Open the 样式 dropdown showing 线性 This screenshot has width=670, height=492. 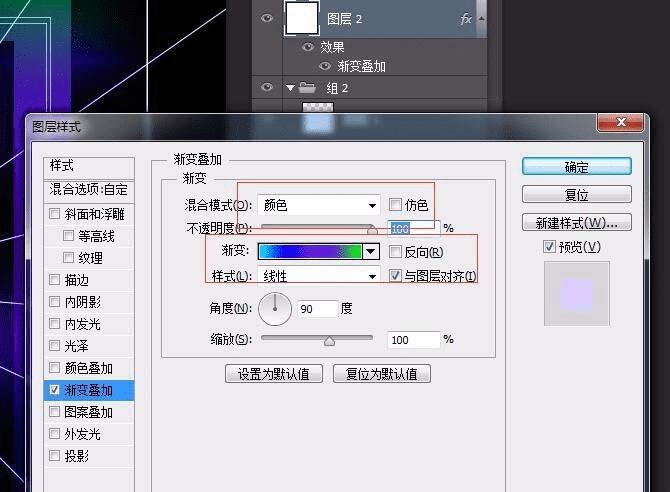[319, 277]
